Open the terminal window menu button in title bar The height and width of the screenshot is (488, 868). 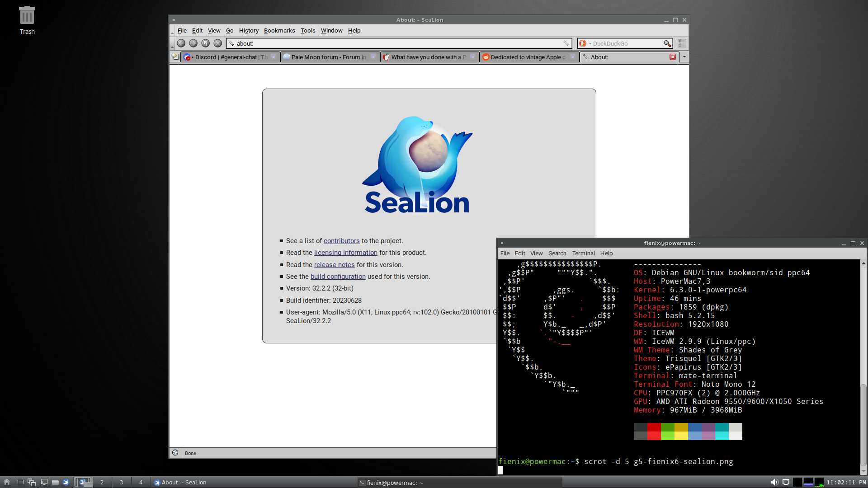(502, 243)
